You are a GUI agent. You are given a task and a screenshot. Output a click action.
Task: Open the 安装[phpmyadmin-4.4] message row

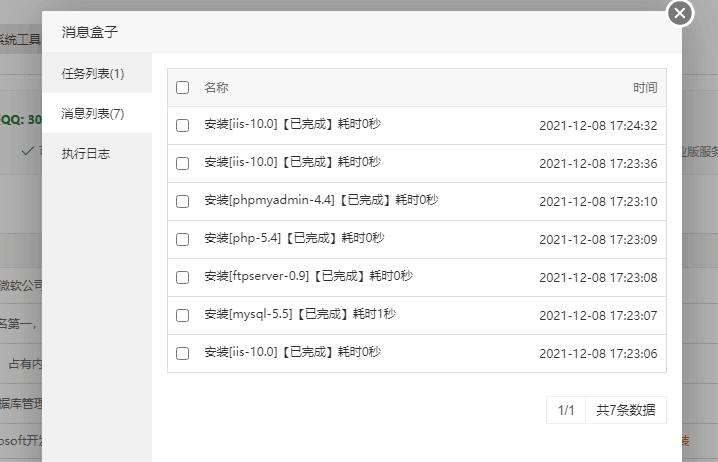point(417,201)
